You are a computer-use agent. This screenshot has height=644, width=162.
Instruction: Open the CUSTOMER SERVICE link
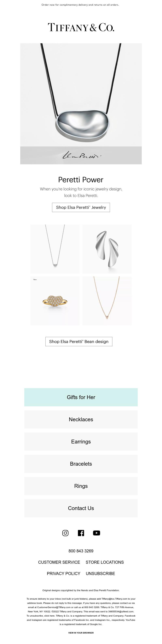(x=59, y=562)
